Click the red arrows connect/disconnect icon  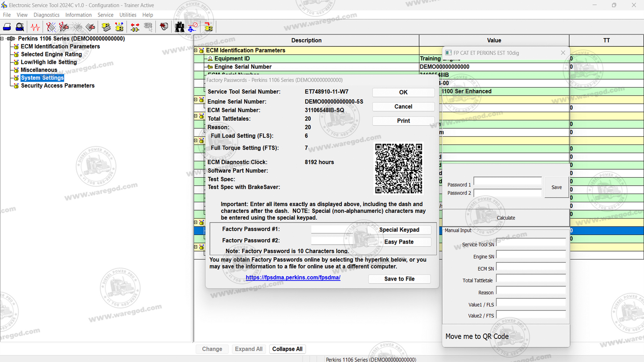[135, 27]
